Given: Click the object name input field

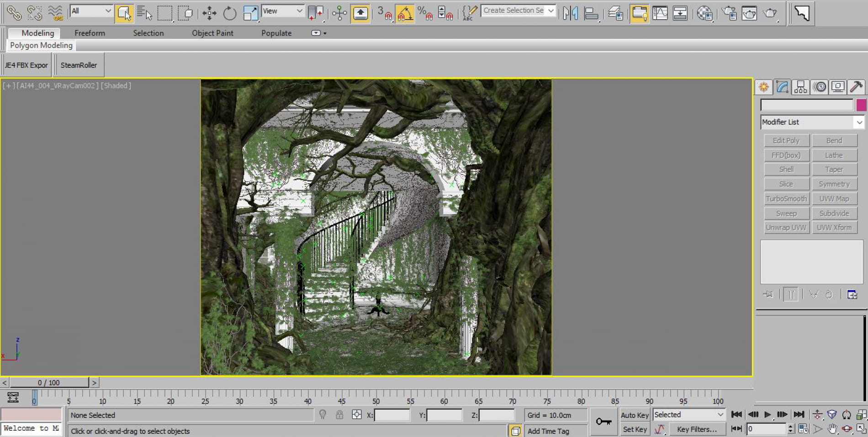Looking at the screenshot, I should click(x=807, y=105).
